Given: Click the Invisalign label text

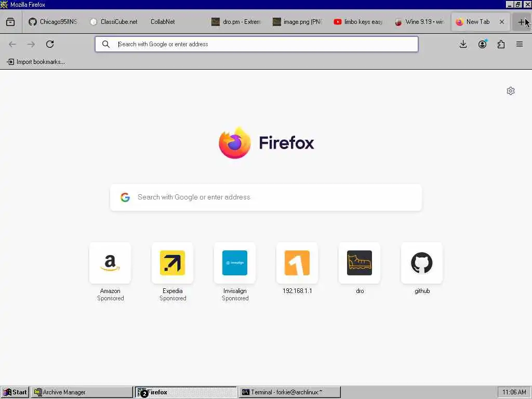Looking at the screenshot, I should click(x=235, y=291).
